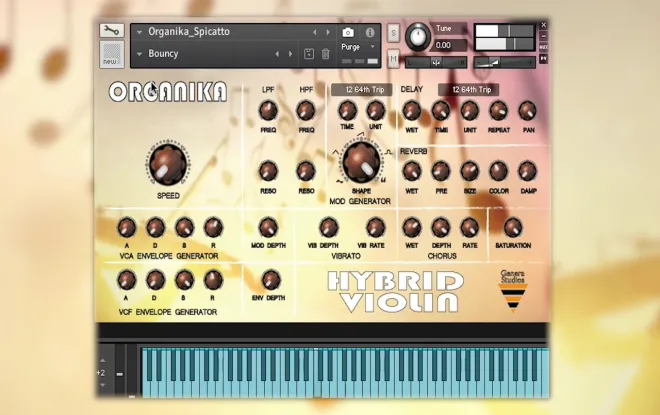Click the large SPEED knob

point(168,164)
